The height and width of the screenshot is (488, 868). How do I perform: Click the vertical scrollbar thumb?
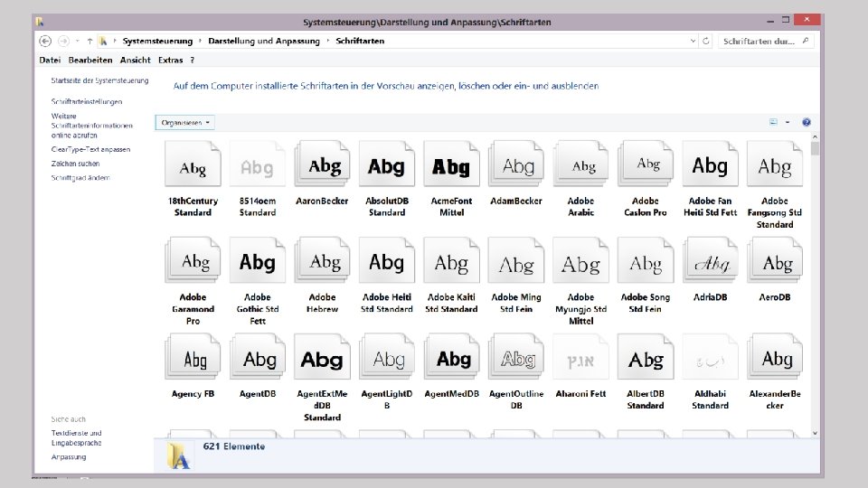click(815, 149)
